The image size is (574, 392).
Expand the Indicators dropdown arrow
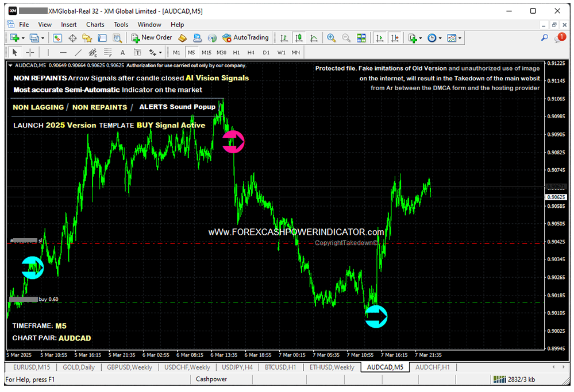(421, 38)
